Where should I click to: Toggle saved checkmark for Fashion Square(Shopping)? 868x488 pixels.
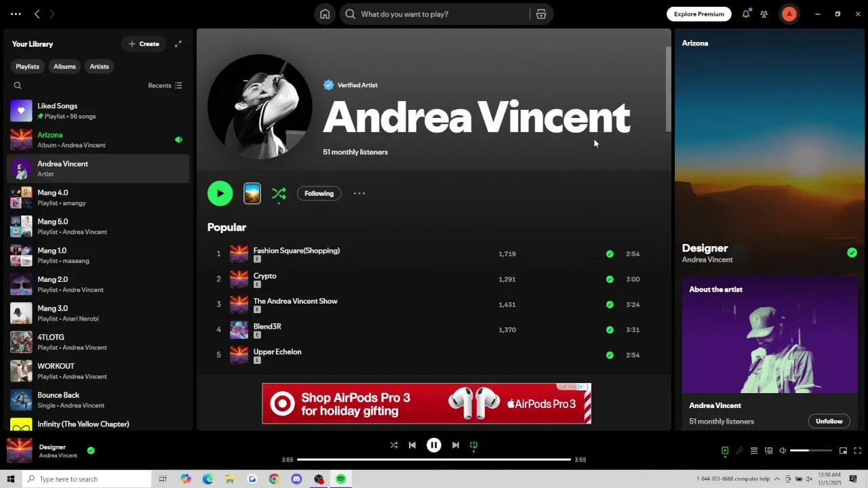[610, 254]
